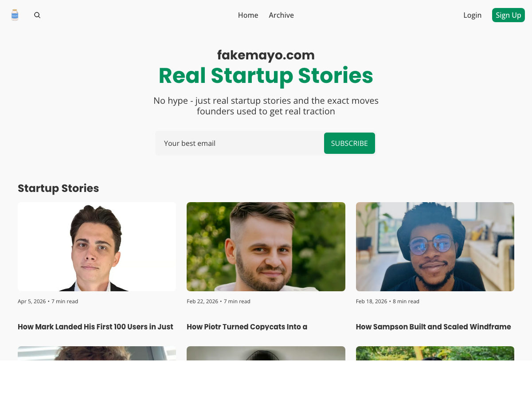Open second-row right story thumbnail
This screenshot has width=532, height=399.
[x=435, y=353]
